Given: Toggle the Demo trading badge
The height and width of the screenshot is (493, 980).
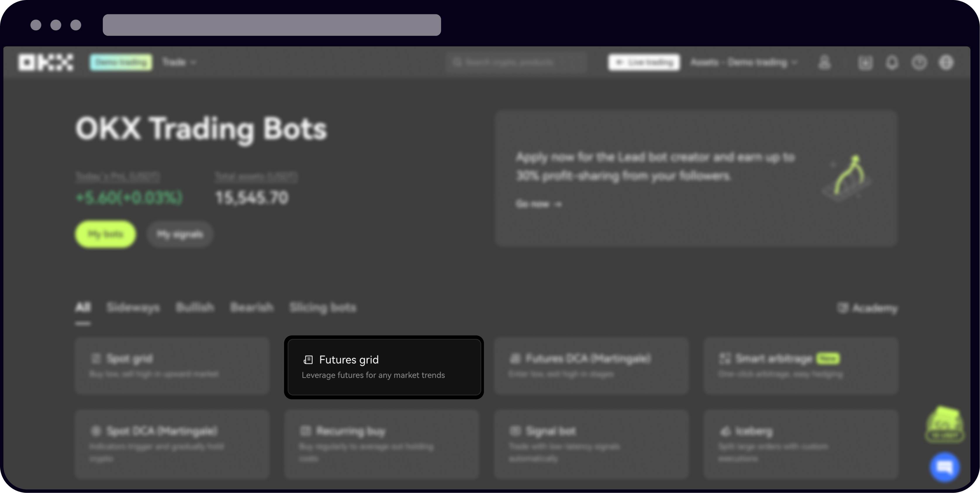Looking at the screenshot, I should (x=121, y=62).
